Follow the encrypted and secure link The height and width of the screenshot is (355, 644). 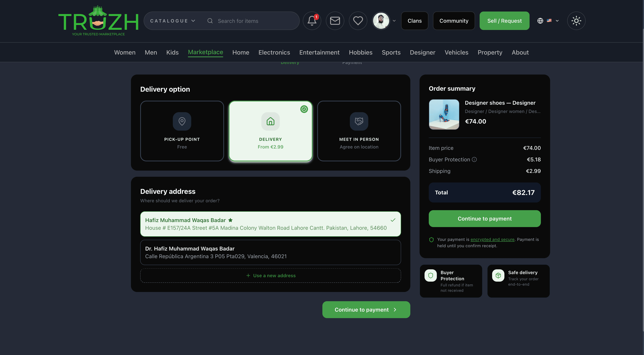tap(493, 239)
